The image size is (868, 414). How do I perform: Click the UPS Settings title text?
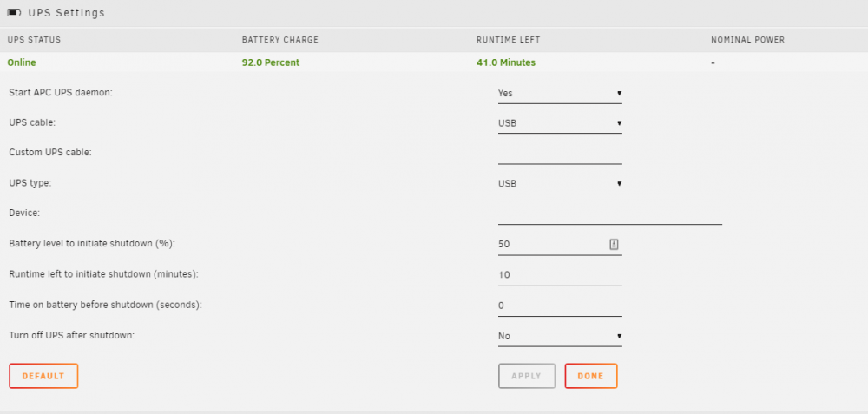click(x=67, y=13)
